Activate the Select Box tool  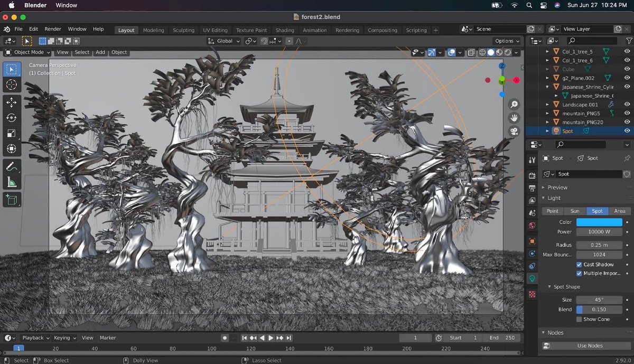12,69
